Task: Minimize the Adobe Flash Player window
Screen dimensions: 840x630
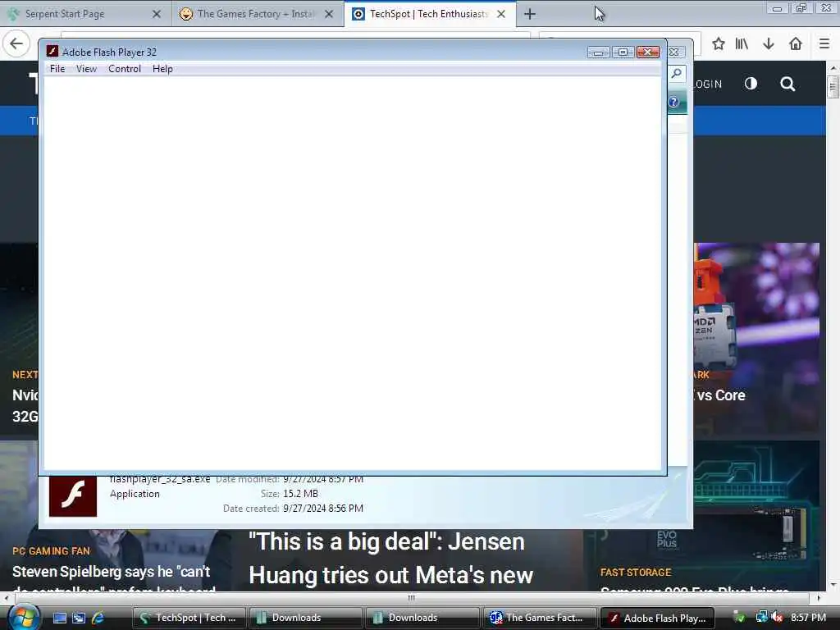Action: [598, 52]
